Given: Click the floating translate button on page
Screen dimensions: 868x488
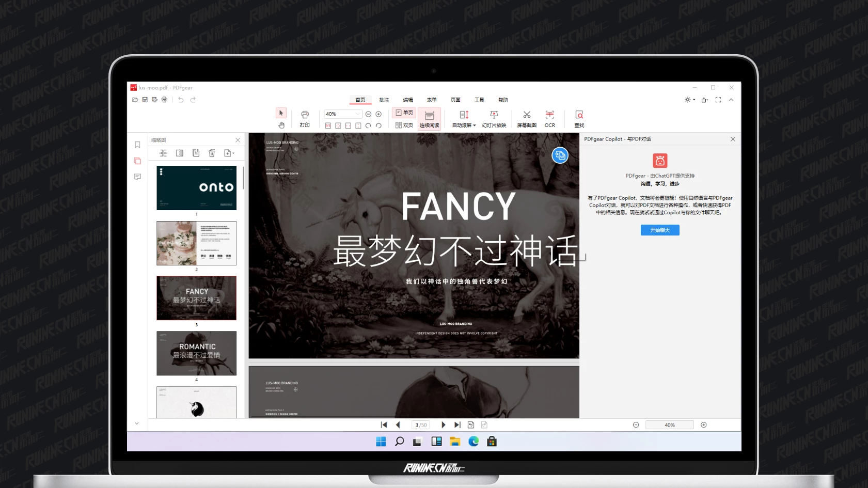Looking at the screenshot, I should [x=560, y=155].
